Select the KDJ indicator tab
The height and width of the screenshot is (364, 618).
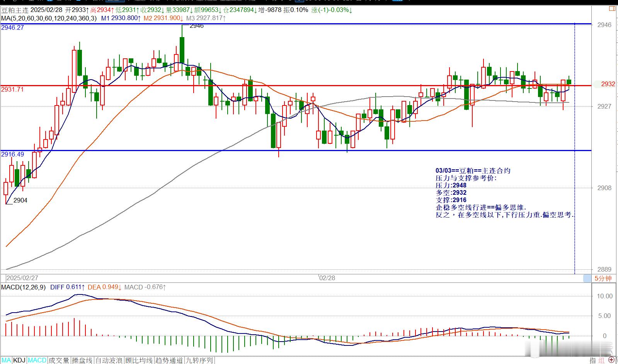pos(19,360)
